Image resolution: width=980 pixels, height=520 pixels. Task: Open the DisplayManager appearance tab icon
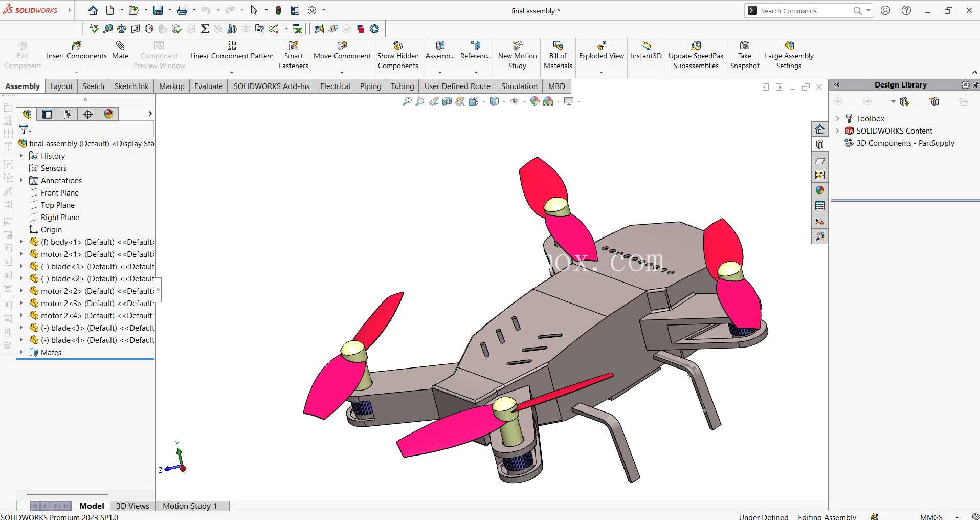(108, 114)
